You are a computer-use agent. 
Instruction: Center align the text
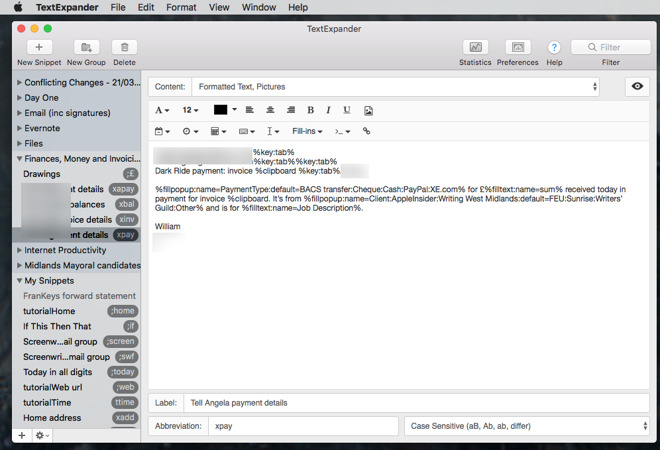[270, 110]
